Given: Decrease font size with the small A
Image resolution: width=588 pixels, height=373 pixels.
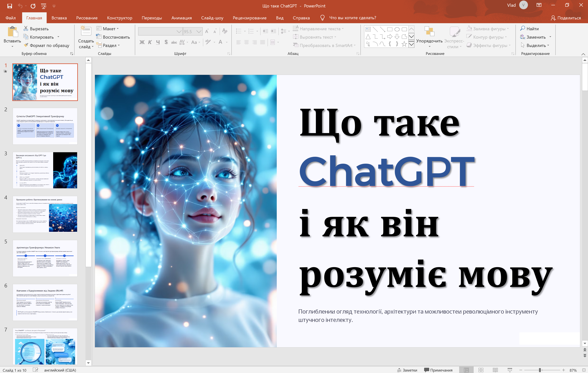Looking at the screenshot, I should 215,31.
